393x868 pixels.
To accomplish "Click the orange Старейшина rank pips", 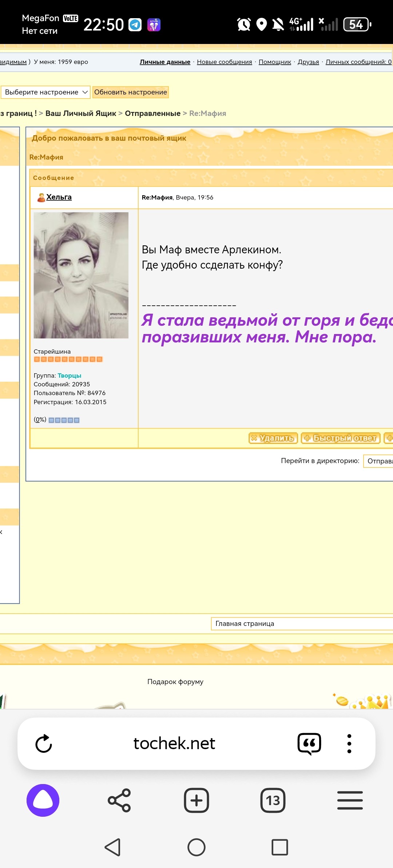I will tap(68, 359).
